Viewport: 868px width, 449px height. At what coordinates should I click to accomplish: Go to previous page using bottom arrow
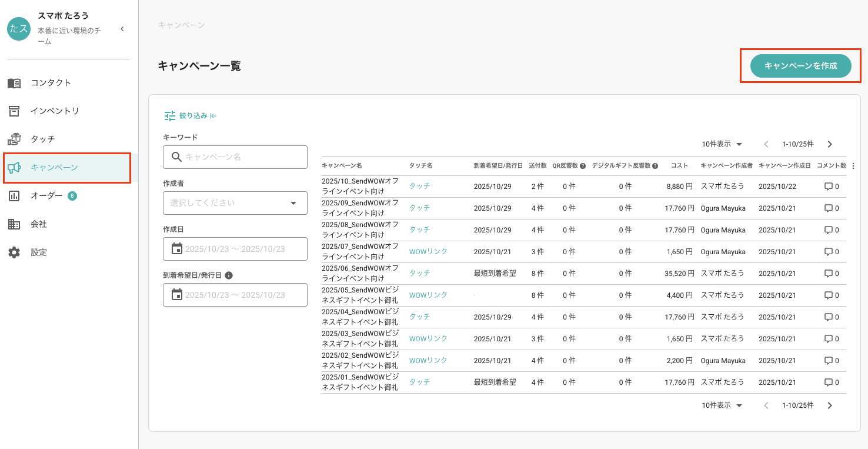coord(766,405)
